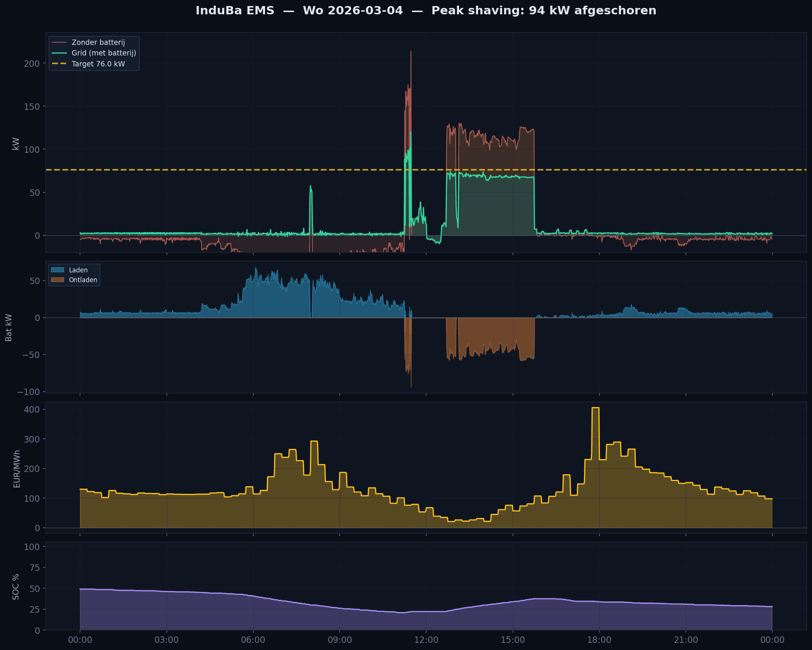This screenshot has height=650, width=812.
Task: Click the 'Target 76.0 kW' legend entry
Action: (98, 64)
